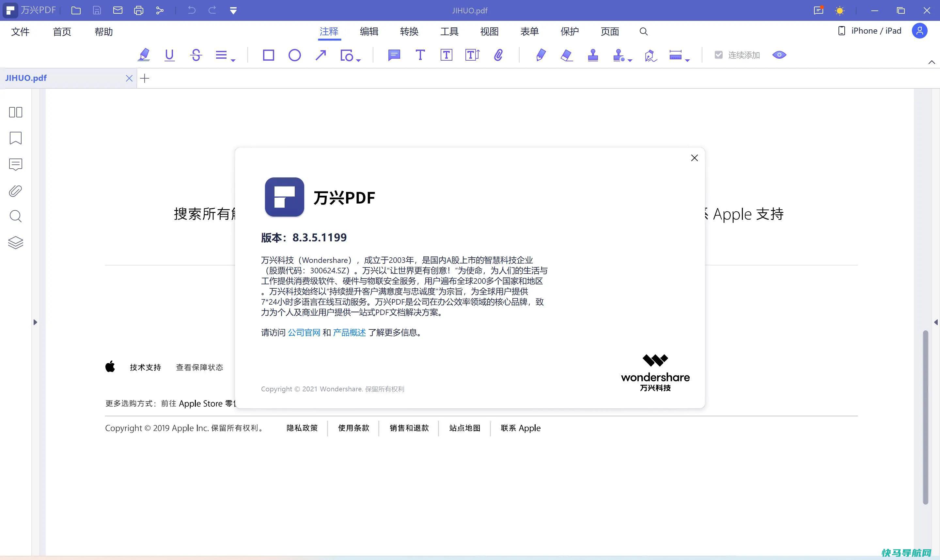Open the 注释 ribbon tab
The height and width of the screenshot is (560, 940).
(x=328, y=31)
